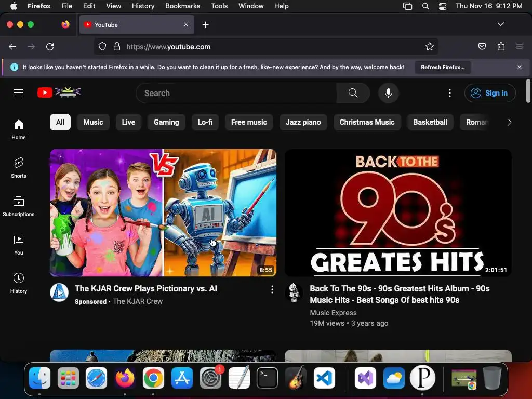Screen dimensions: 532x399
Task: Go back with Firefox back arrow
Action: click(12, 46)
